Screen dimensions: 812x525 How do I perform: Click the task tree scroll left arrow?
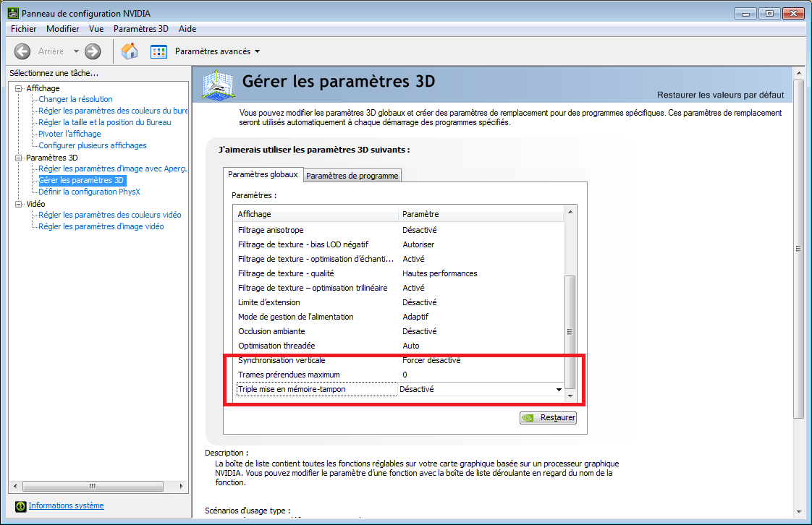coord(15,486)
